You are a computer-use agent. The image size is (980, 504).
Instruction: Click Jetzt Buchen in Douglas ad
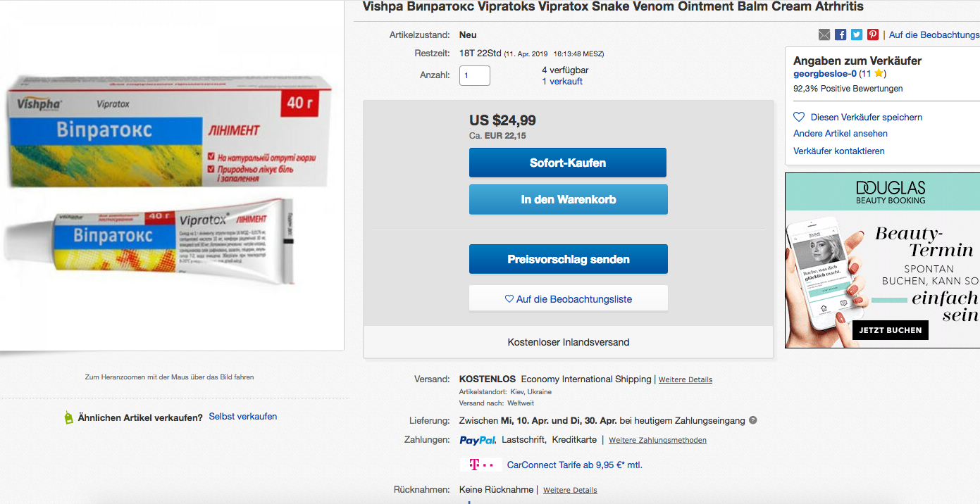click(890, 329)
